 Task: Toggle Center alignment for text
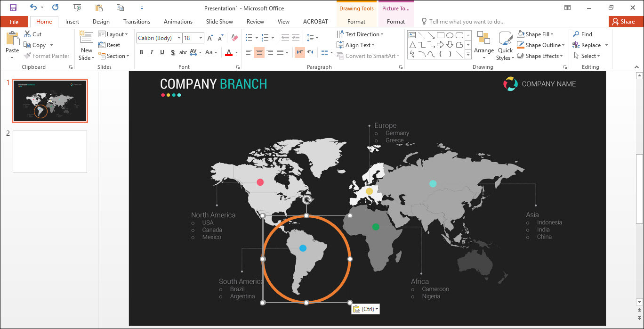(x=259, y=52)
